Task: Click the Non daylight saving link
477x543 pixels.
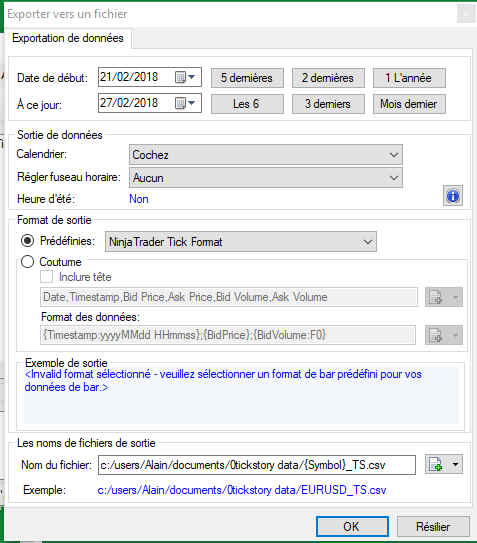Action: [x=139, y=199]
